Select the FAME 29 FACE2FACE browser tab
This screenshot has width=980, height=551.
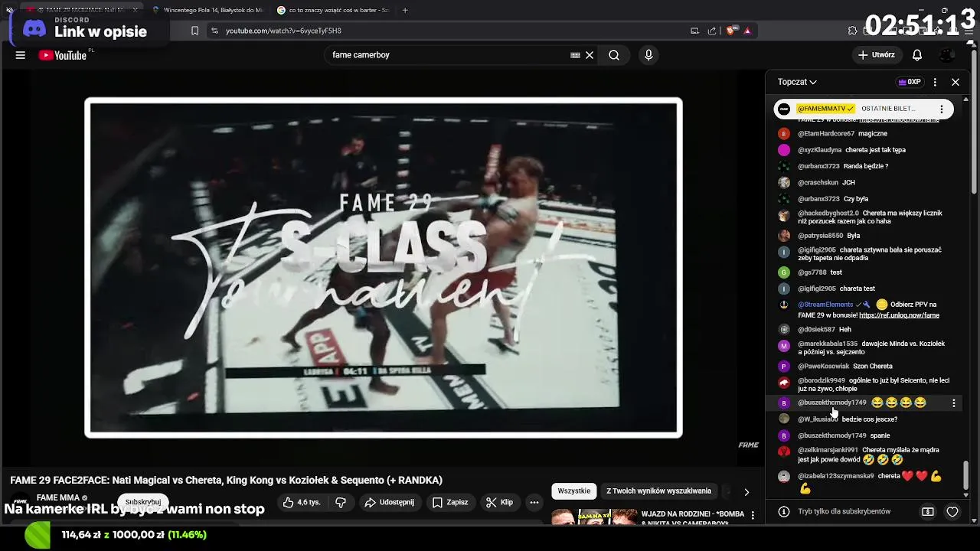80,10
